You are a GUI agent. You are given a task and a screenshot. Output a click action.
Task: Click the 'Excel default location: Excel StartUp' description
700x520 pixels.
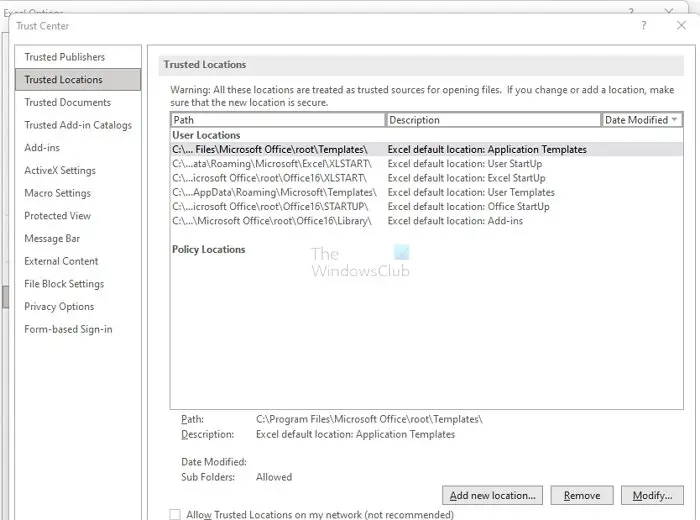click(x=467, y=178)
